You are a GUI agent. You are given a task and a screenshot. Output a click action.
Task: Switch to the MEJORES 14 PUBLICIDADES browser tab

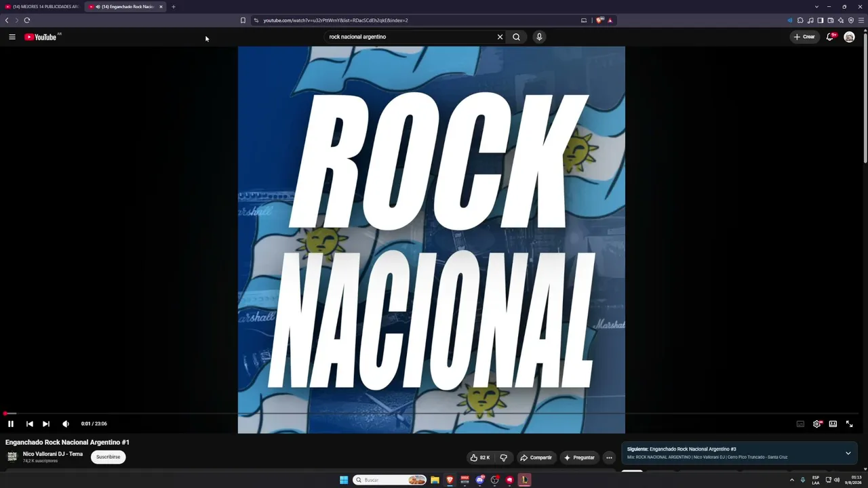click(x=42, y=7)
